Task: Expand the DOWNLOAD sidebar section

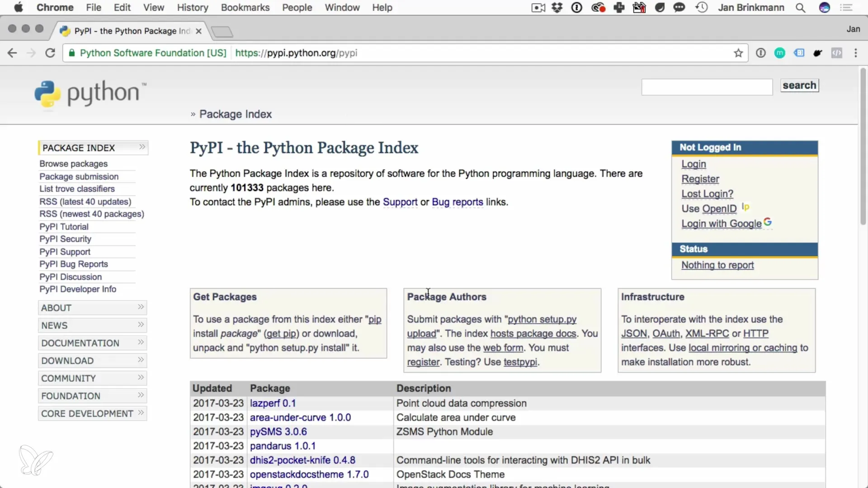Action: tap(93, 361)
